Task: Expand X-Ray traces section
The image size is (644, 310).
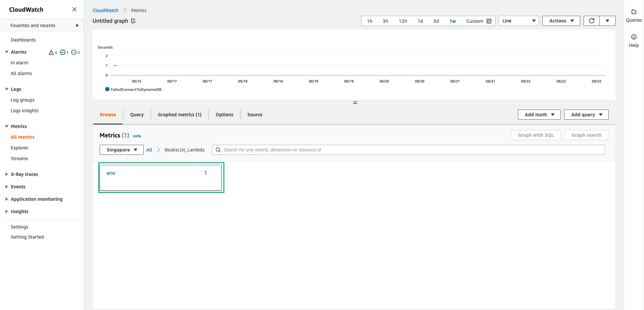Action: pyautogui.click(x=7, y=174)
